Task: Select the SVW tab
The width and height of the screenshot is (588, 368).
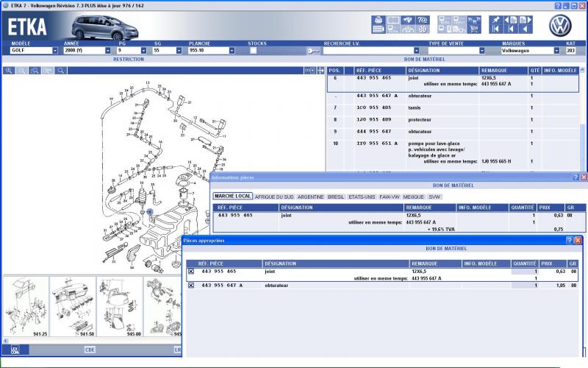Action: point(434,197)
